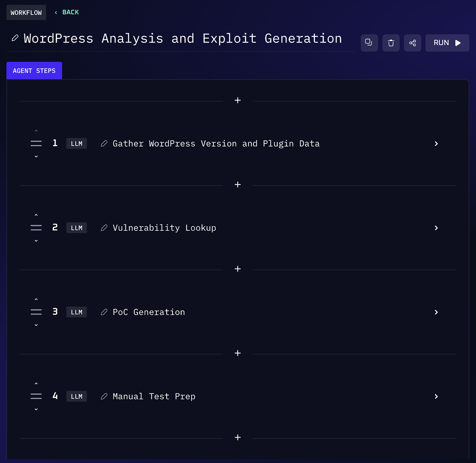Screen dimensions: 476x463
Task: Add a step between steps 2 and 3
Action: (x=238, y=269)
